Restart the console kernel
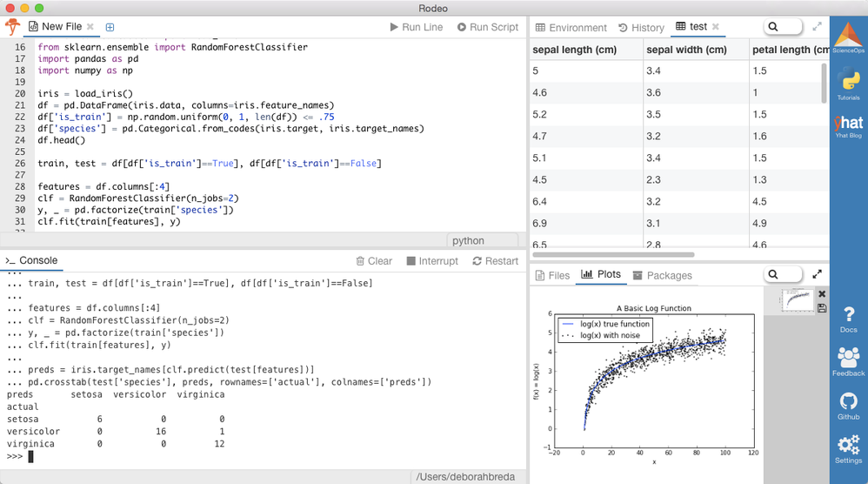Image resolution: width=868 pixels, height=484 pixels. tap(496, 261)
